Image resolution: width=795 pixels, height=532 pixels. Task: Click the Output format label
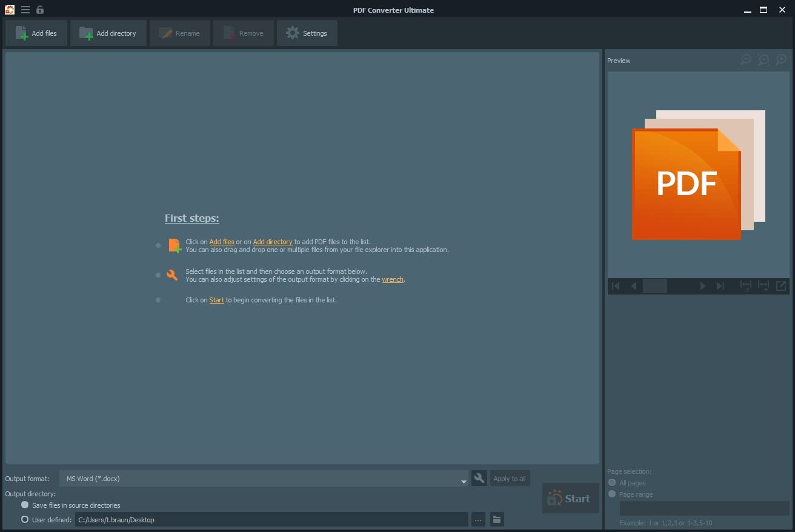[27, 479]
